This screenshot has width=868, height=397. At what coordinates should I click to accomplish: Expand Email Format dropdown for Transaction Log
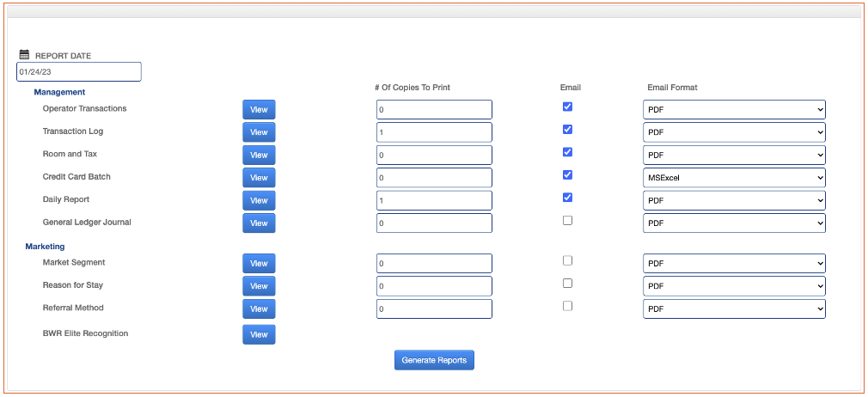(x=734, y=132)
